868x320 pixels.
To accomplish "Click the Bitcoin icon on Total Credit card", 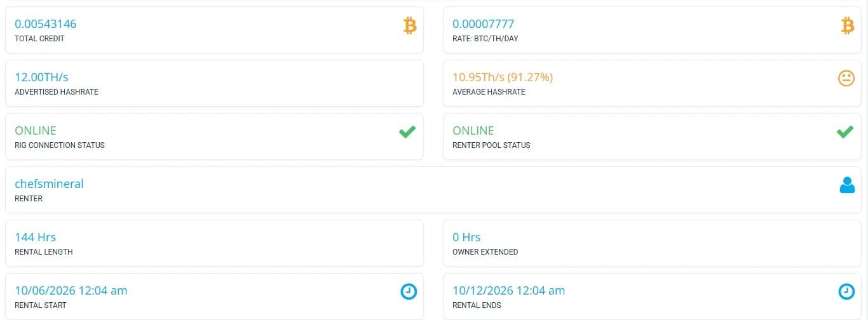I will point(410,25).
